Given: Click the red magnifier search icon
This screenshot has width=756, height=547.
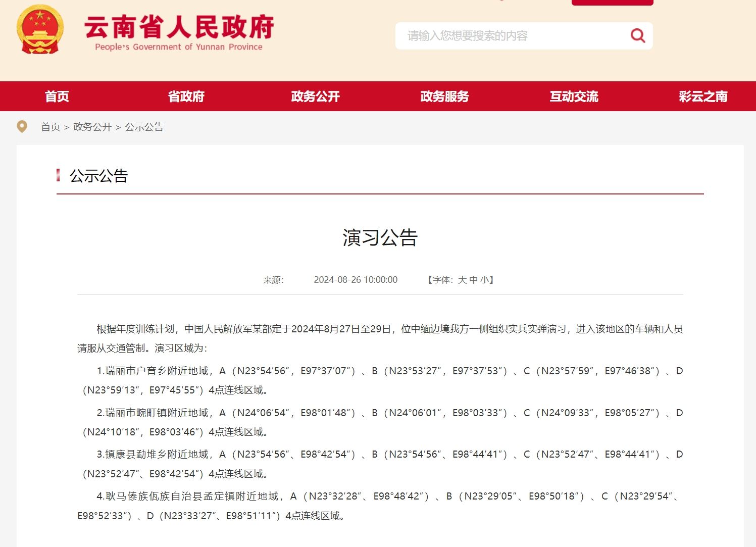Looking at the screenshot, I should click(637, 36).
